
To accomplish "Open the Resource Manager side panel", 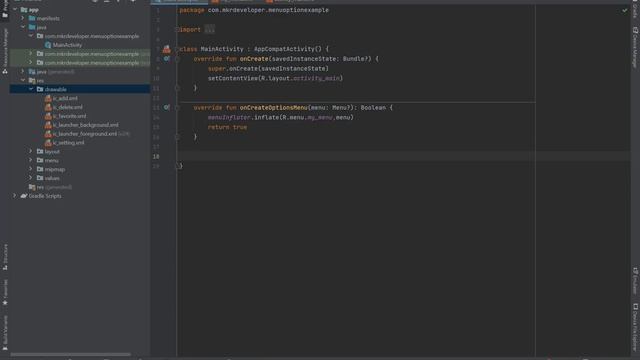I will (x=5, y=50).
